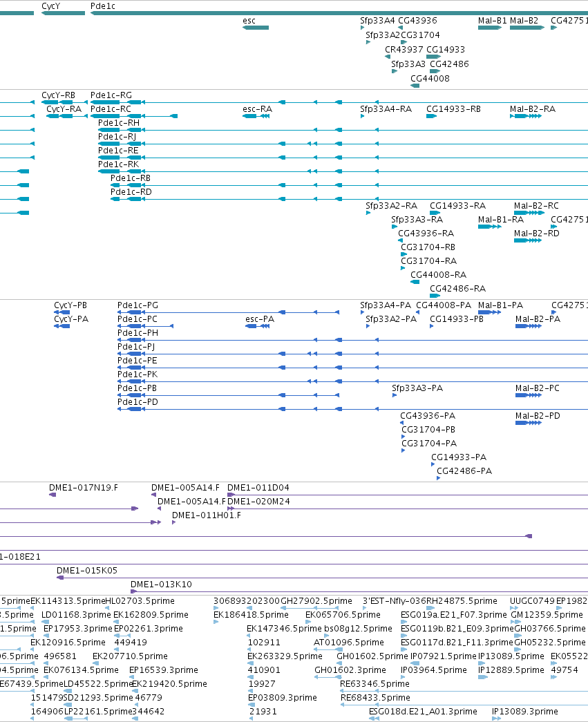Click the Pde1c-RD transcript label
The height and width of the screenshot is (722, 588).
pos(131,191)
